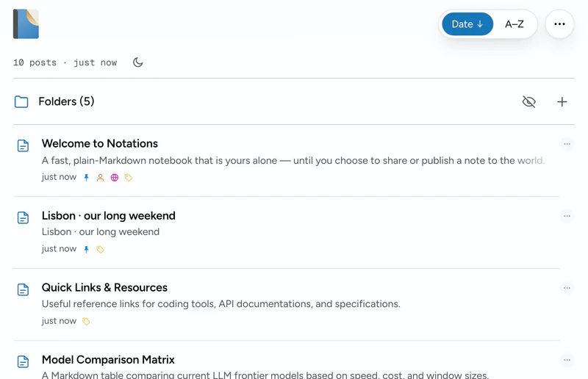The image size is (588, 379).
Task: Expand the Folders (5) section
Action: 66,101
